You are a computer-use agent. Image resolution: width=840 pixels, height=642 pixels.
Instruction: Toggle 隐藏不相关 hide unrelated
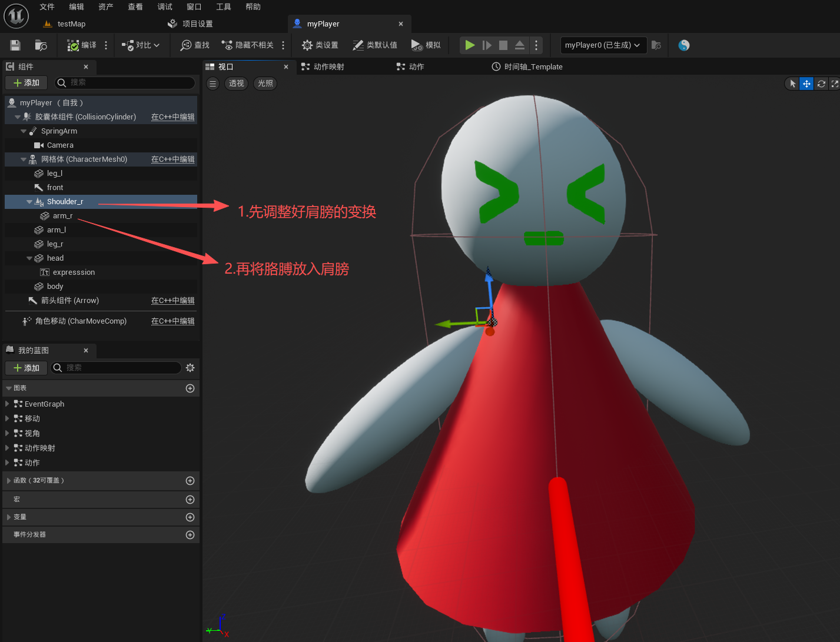(x=247, y=45)
